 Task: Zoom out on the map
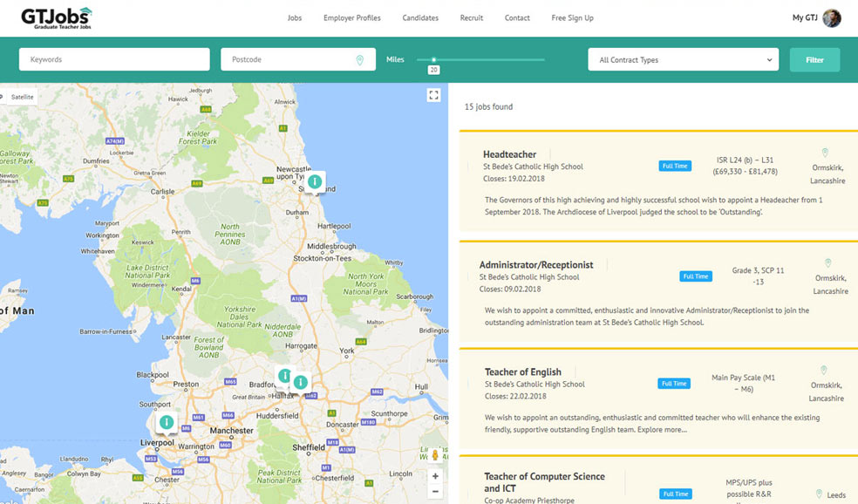pos(435,492)
